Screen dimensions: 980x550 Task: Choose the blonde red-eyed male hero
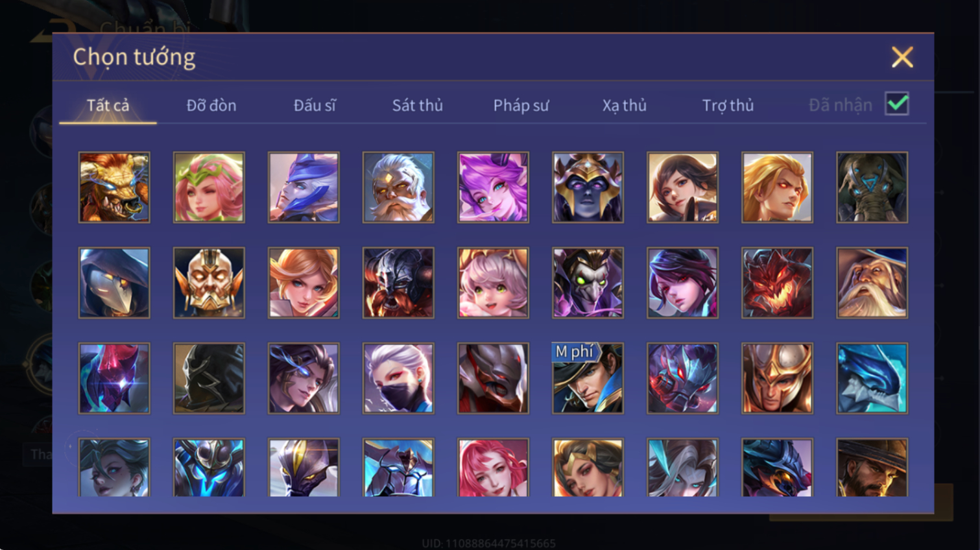777,187
